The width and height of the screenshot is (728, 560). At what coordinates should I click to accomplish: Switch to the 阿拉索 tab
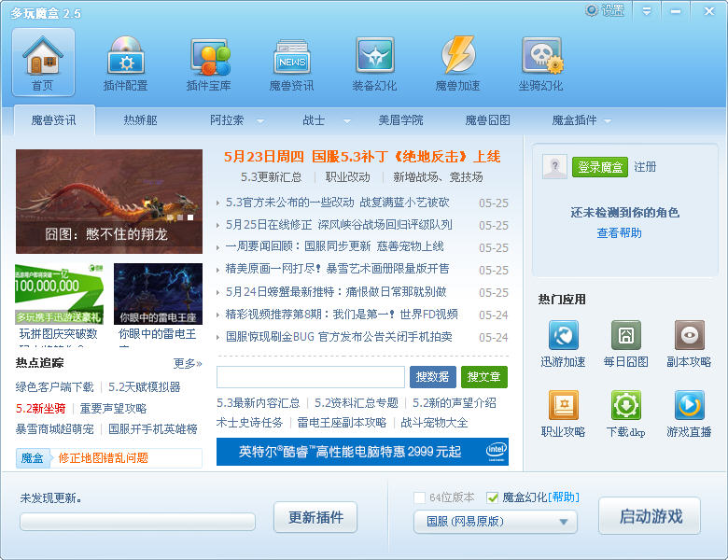click(227, 120)
